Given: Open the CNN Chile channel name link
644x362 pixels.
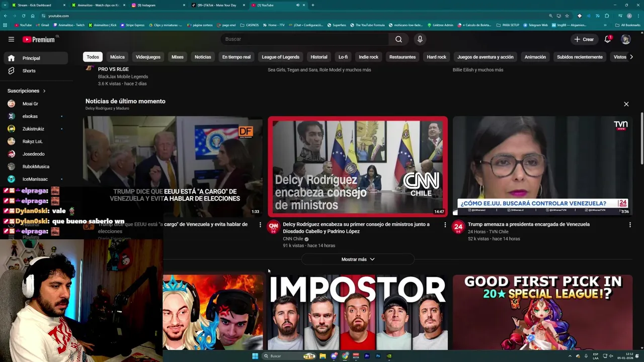Looking at the screenshot, I should [293, 239].
